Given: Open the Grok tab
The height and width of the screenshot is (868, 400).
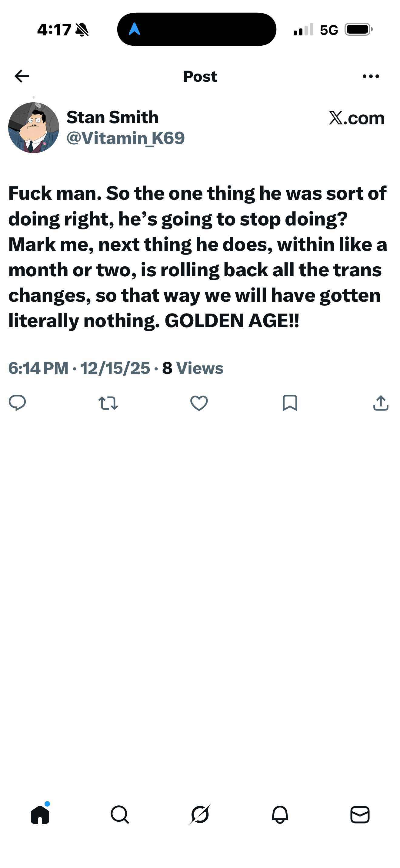Looking at the screenshot, I should coord(200,815).
